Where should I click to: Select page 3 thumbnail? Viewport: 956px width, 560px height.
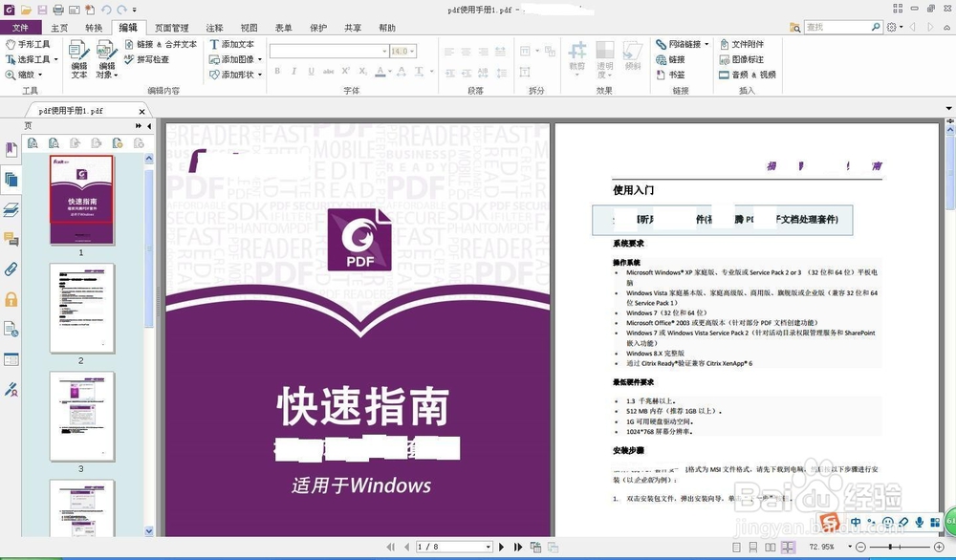coord(81,417)
